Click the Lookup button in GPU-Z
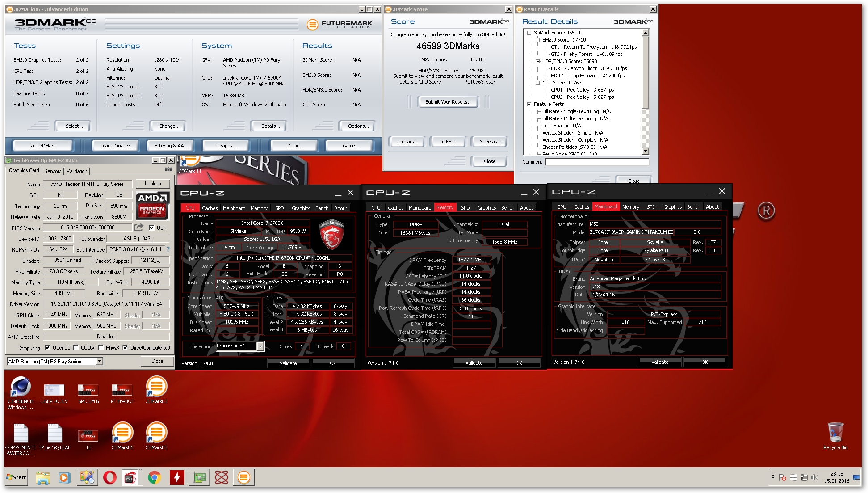This screenshot has width=868, height=493. (152, 184)
